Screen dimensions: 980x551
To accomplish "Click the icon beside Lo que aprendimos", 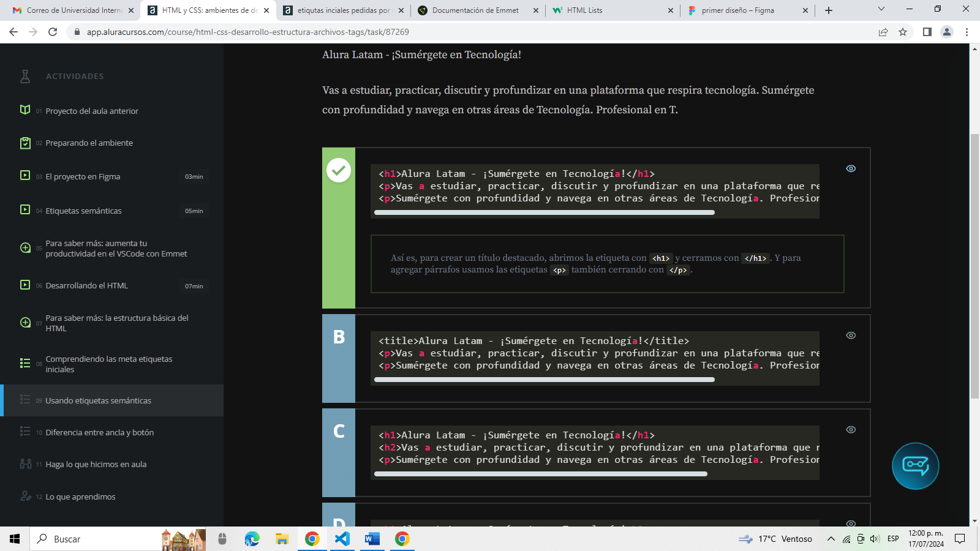I will (x=25, y=496).
